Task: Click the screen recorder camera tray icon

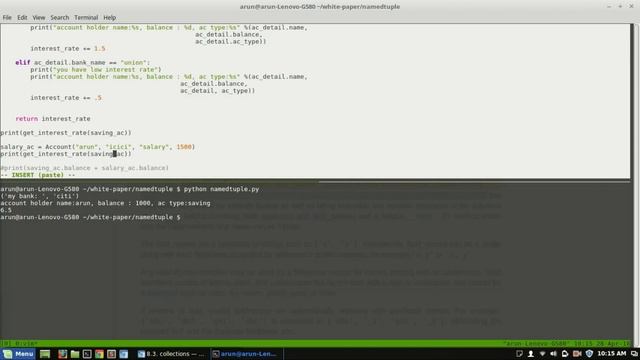Action: (577, 354)
